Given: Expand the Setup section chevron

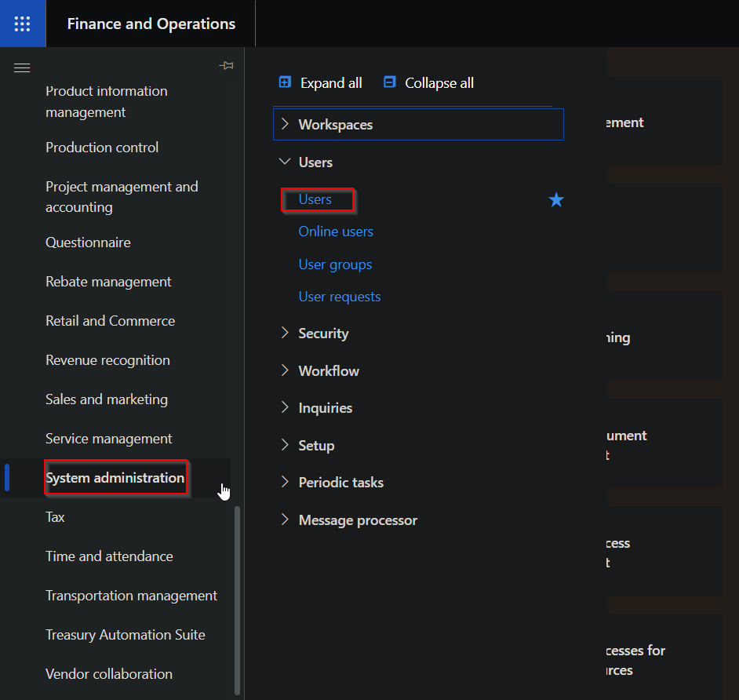Looking at the screenshot, I should point(285,444).
